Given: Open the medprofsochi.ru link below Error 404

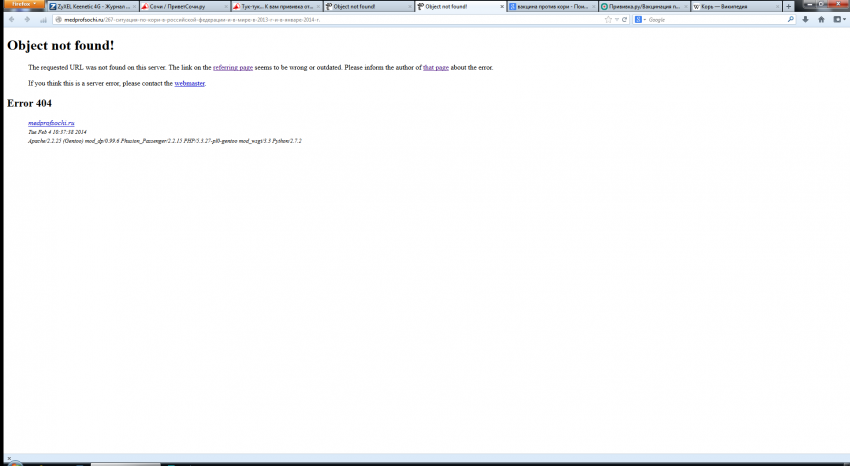Looking at the screenshot, I should 51,122.
